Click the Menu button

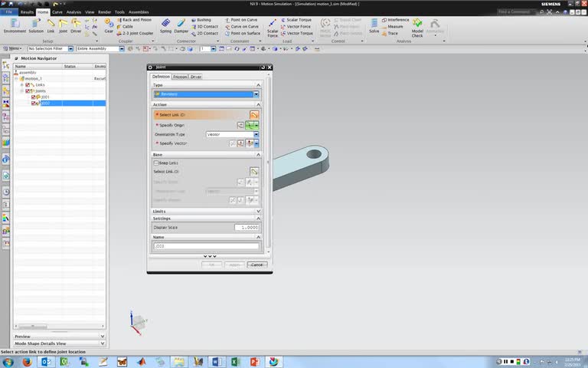(x=15, y=48)
